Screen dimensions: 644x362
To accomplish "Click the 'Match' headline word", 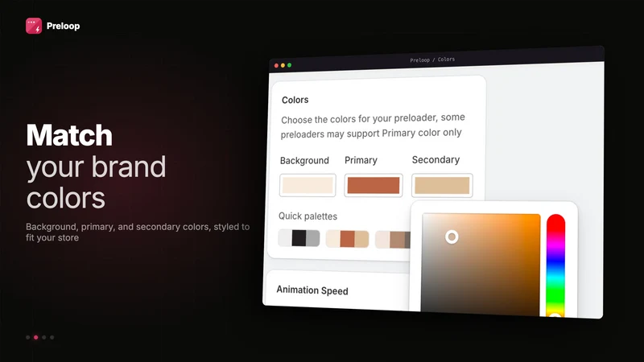I will coord(69,135).
